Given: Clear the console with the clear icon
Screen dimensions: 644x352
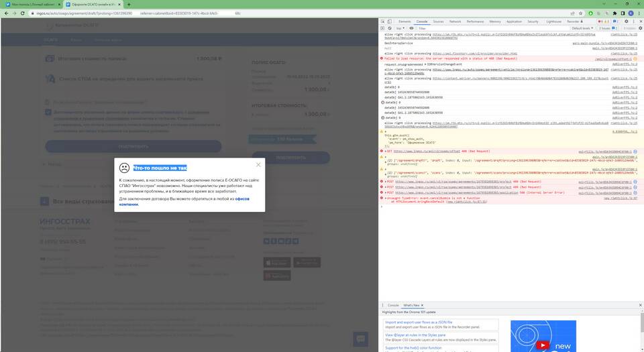Looking at the screenshot, I should (x=391, y=28).
